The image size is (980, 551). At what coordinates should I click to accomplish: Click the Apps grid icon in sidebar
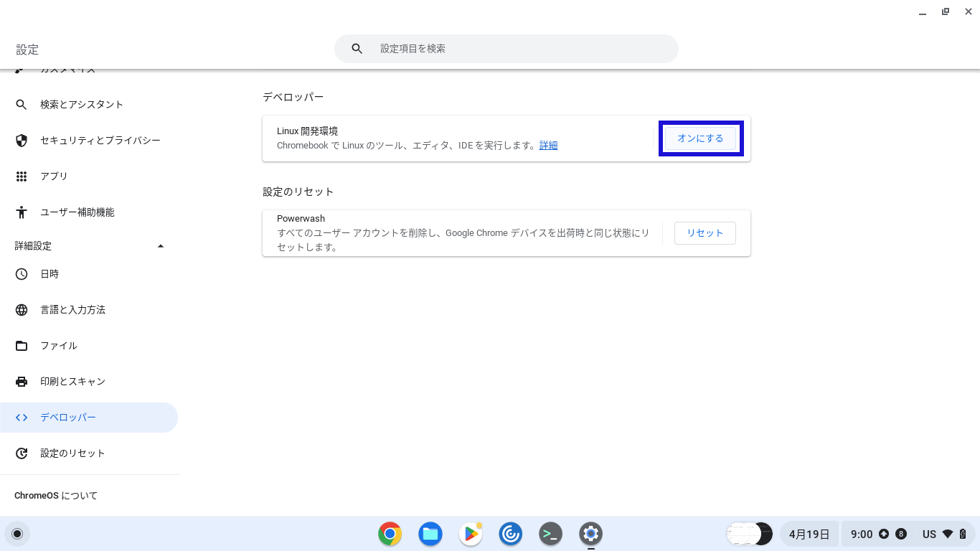(x=22, y=176)
